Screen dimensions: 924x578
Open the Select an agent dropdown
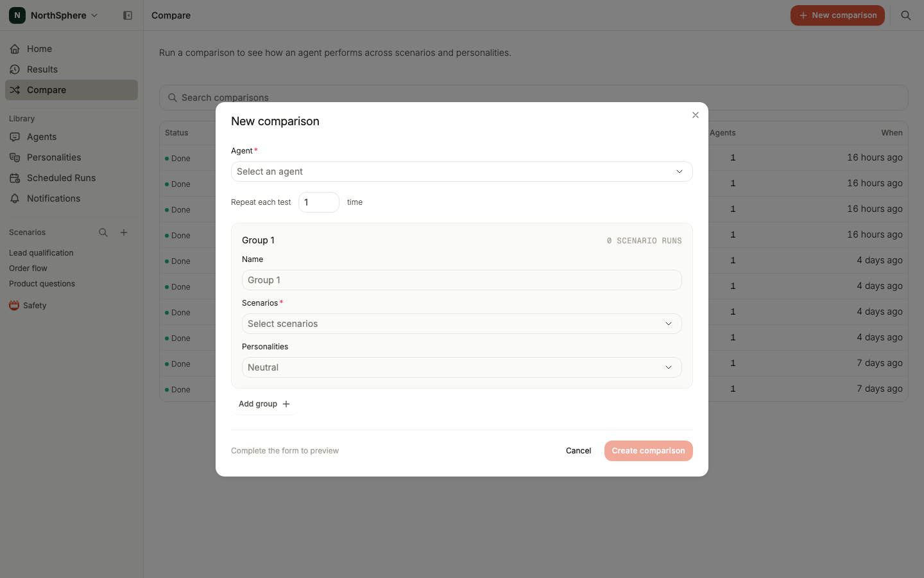coord(462,171)
